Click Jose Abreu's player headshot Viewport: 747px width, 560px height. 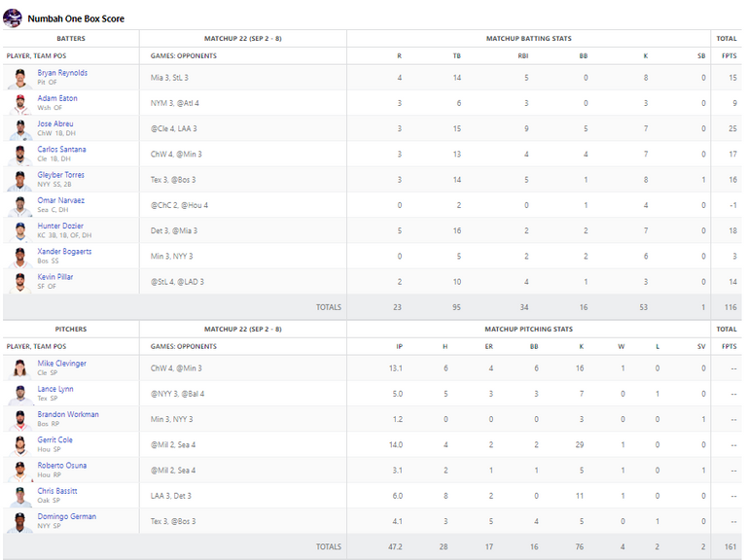click(20, 129)
